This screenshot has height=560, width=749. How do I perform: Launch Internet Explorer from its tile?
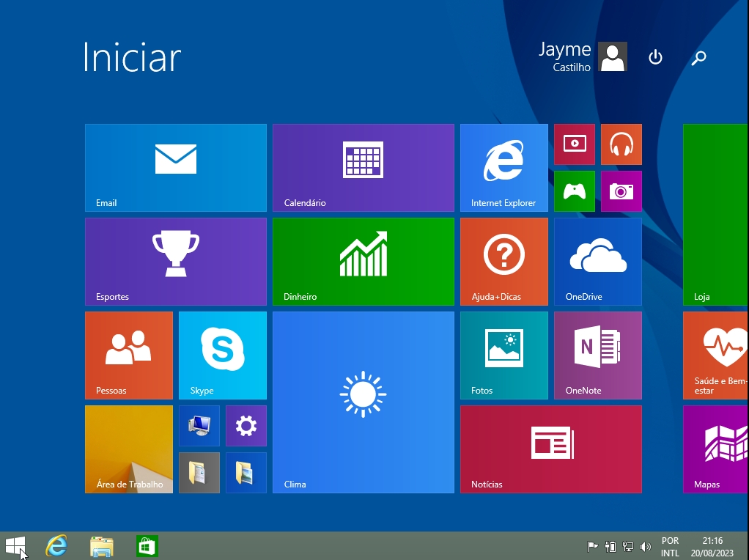click(503, 167)
